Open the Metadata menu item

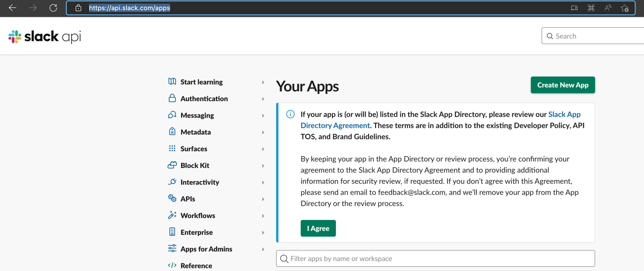click(x=196, y=132)
